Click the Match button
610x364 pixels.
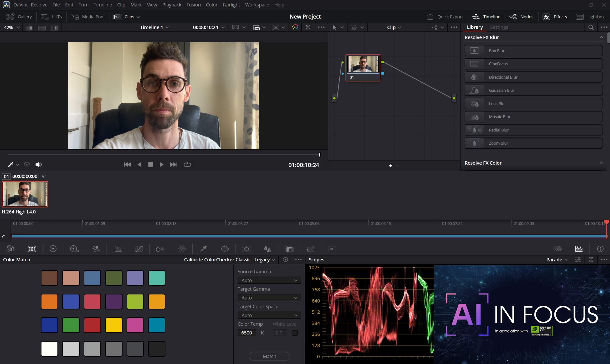click(269, 356)
